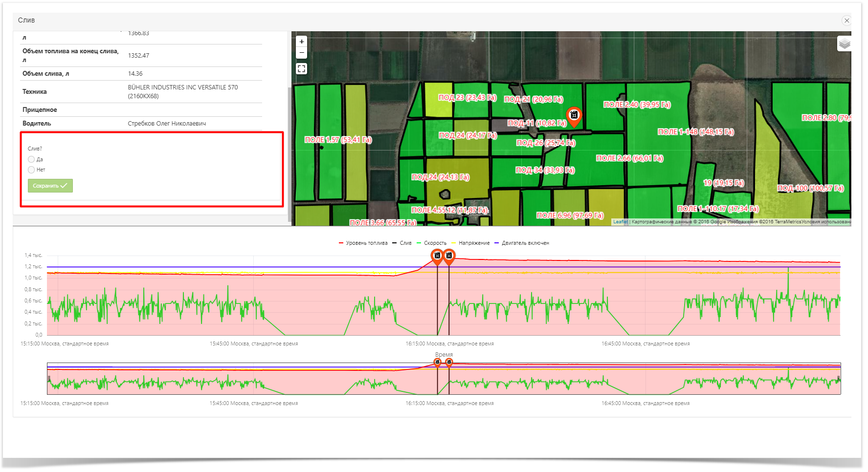The image size is (868, 472).
Task: Toggle the Уровень топлива legend series
Action: click(363, 243)
